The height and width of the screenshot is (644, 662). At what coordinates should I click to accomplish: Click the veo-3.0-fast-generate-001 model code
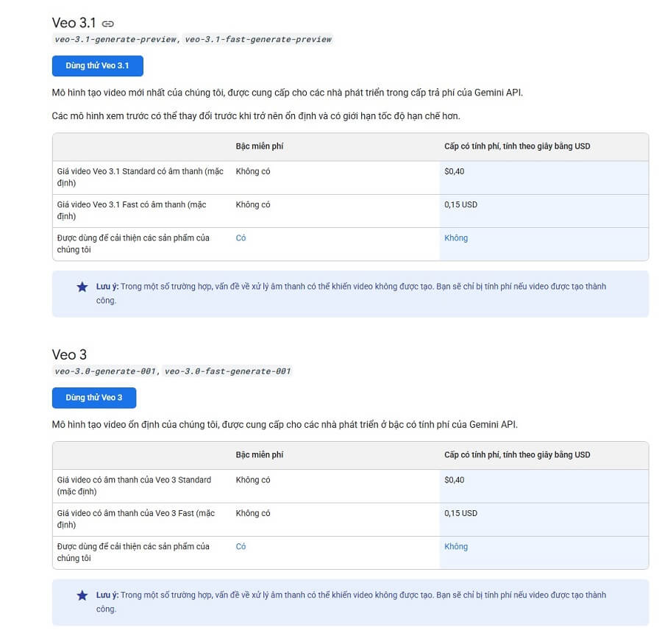pos(228,371)
